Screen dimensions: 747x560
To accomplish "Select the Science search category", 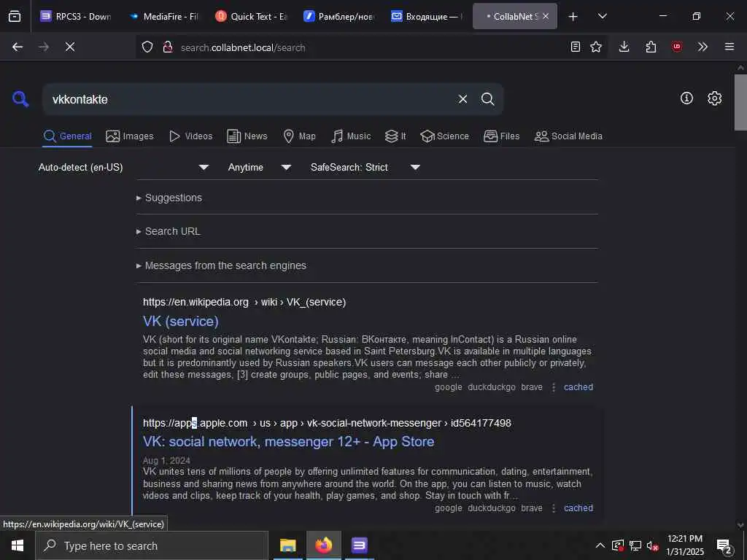I will tap(444, 136).
